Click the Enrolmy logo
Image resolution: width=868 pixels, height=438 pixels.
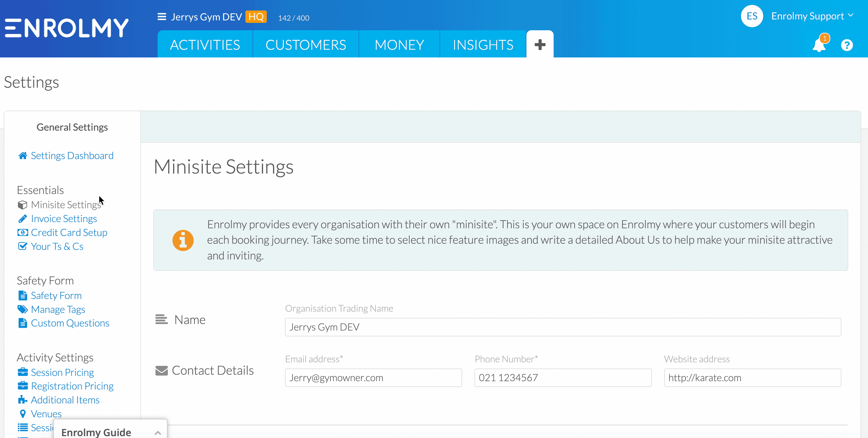(x=67, y=28)
